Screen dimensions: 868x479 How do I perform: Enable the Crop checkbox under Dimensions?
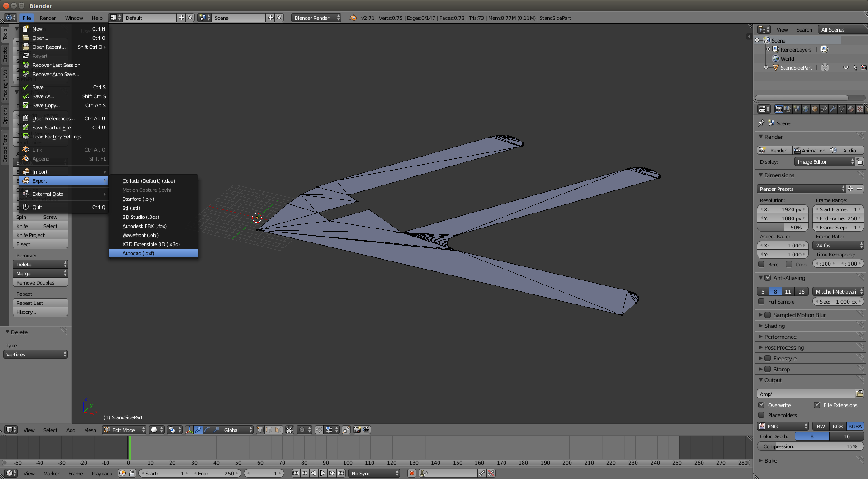[x=789, y=264]
